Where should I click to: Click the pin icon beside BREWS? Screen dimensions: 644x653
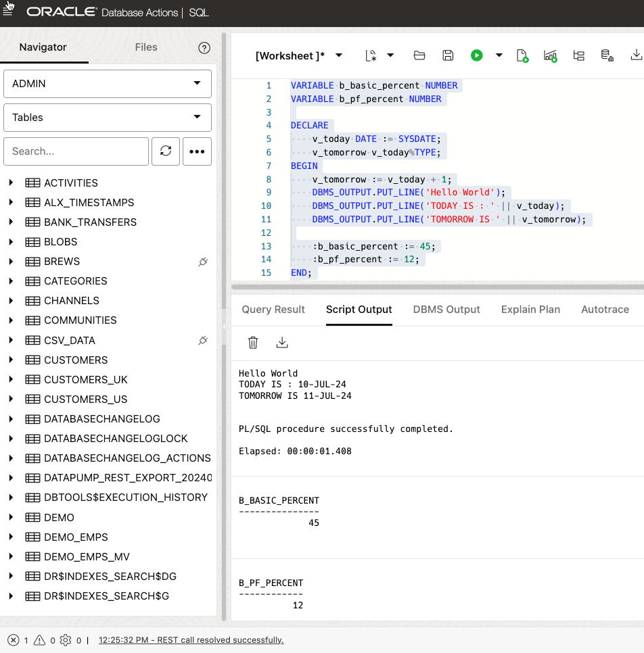pos(203,262)
